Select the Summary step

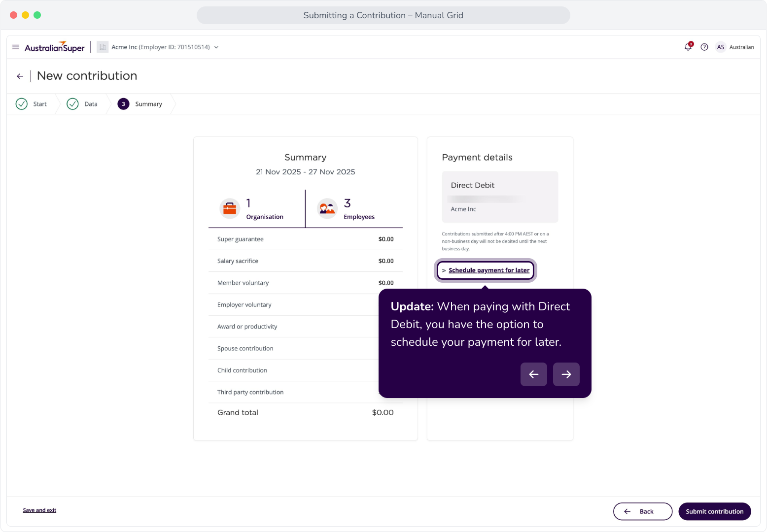(x=140, y=104)
